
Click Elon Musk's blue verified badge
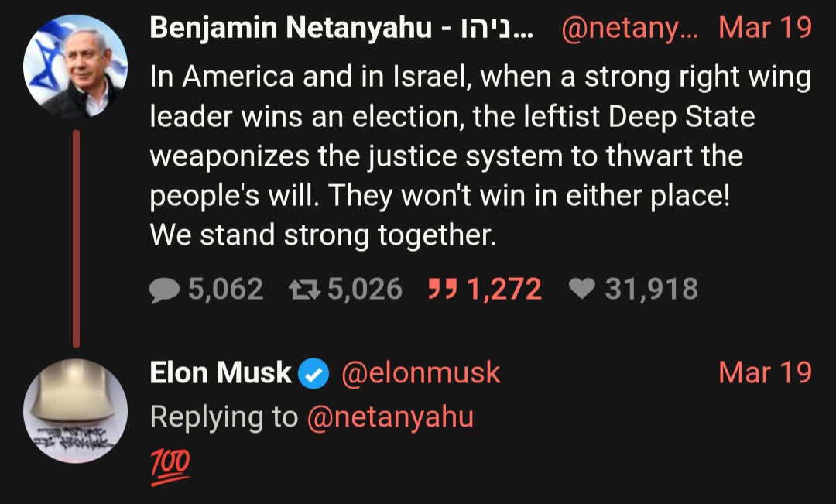tap(313, 373)
